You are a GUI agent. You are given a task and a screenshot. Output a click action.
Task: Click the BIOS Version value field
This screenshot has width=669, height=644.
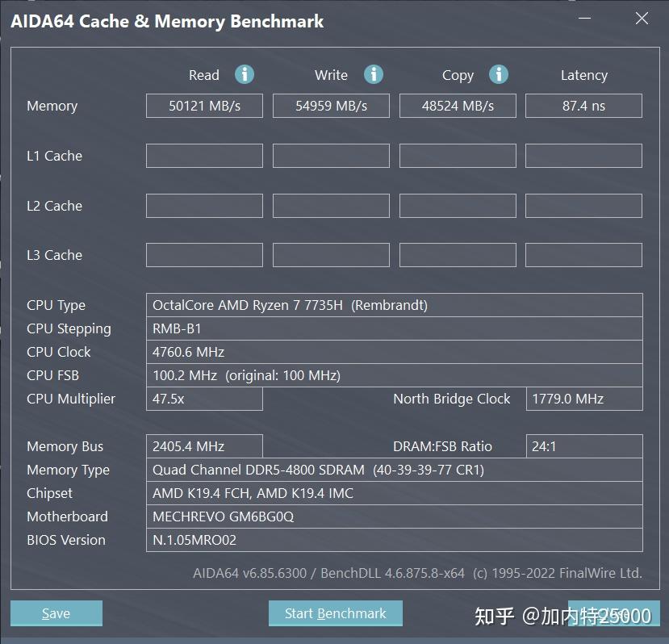point(394,540)
